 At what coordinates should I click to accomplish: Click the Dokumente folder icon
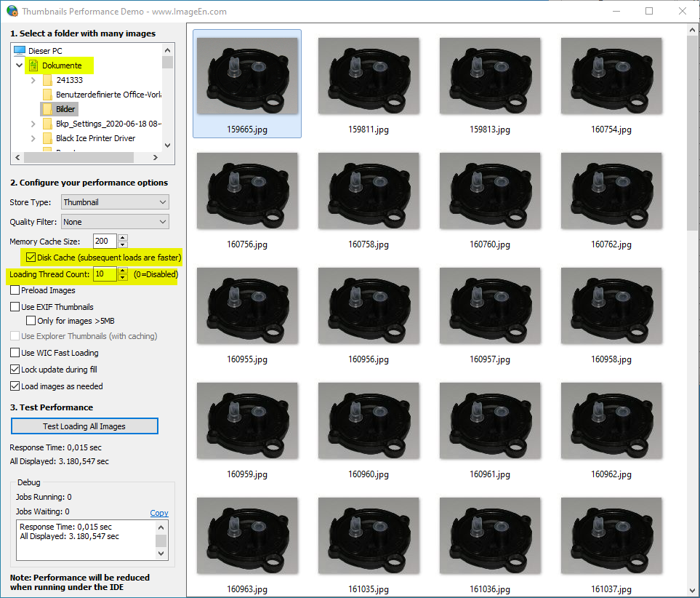(33, 65)
